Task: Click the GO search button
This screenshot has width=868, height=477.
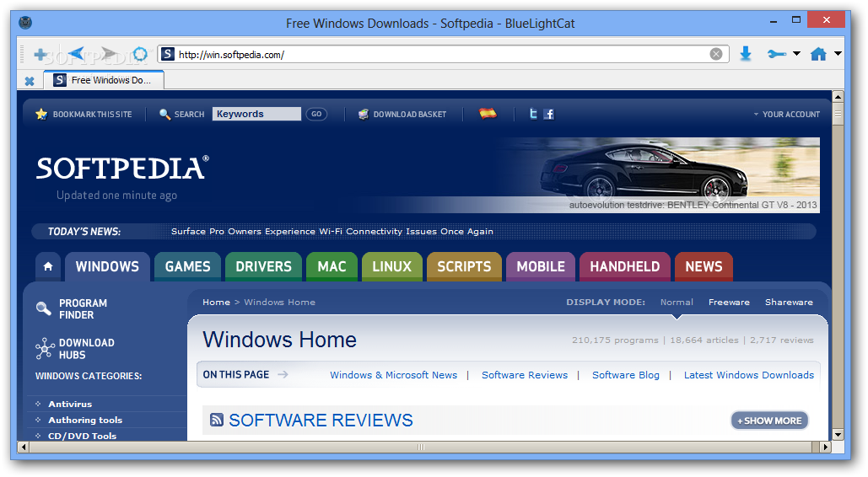Action: point(316,114)
